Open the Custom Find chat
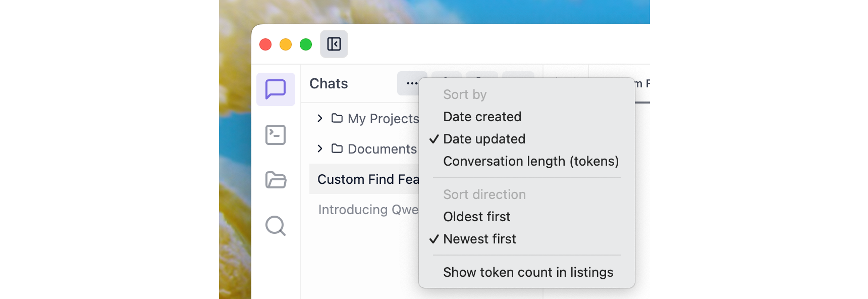 [x=367, y=179]
